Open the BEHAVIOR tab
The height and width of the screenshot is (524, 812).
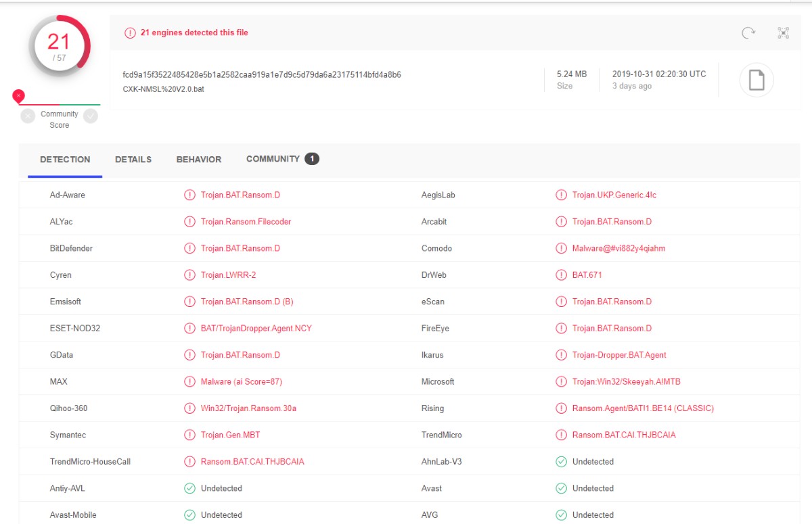(x=199, y=160)
